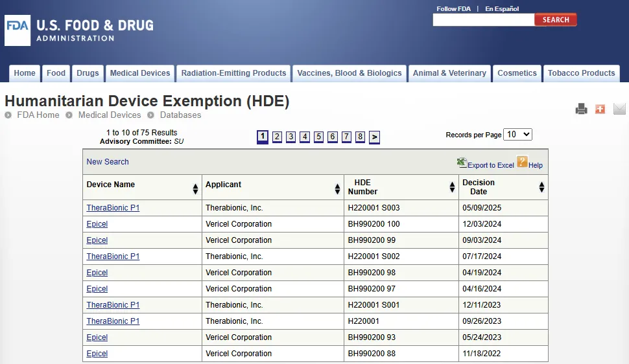Click the site search input field
The height and width of the screenshot is (364, 629).
pyautogui.click(x=483, y=19)
